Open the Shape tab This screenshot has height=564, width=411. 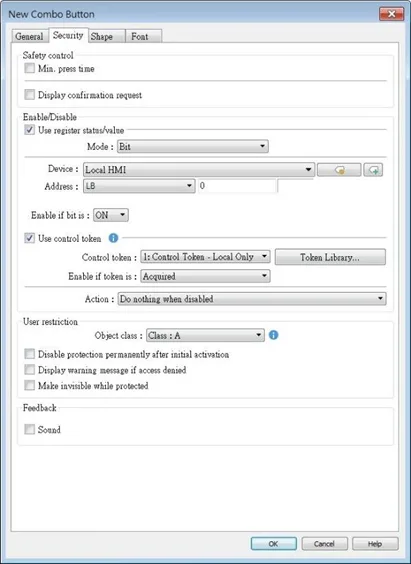[107, 36]
